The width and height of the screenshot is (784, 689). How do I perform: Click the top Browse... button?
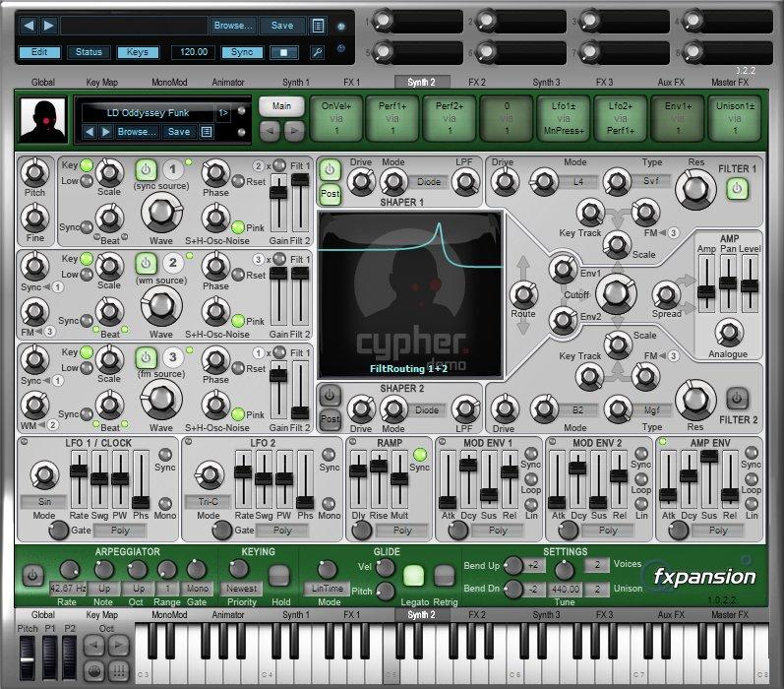(233, 26)
